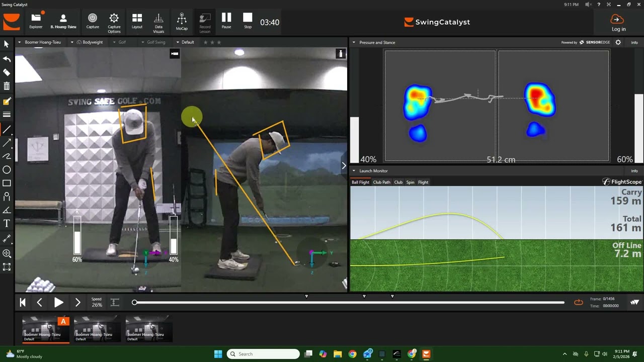Click the Log in button
This screenshot has height=362, width=644.
pos(618,23)
